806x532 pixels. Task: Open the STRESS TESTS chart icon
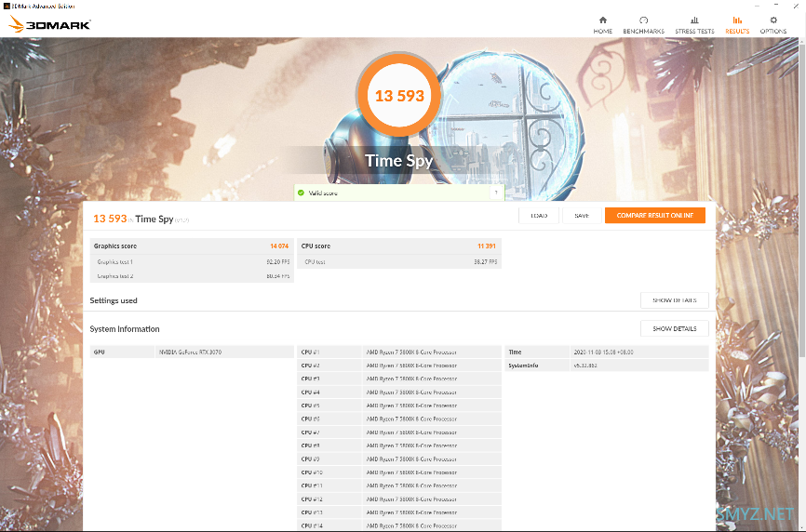(694, 20)
